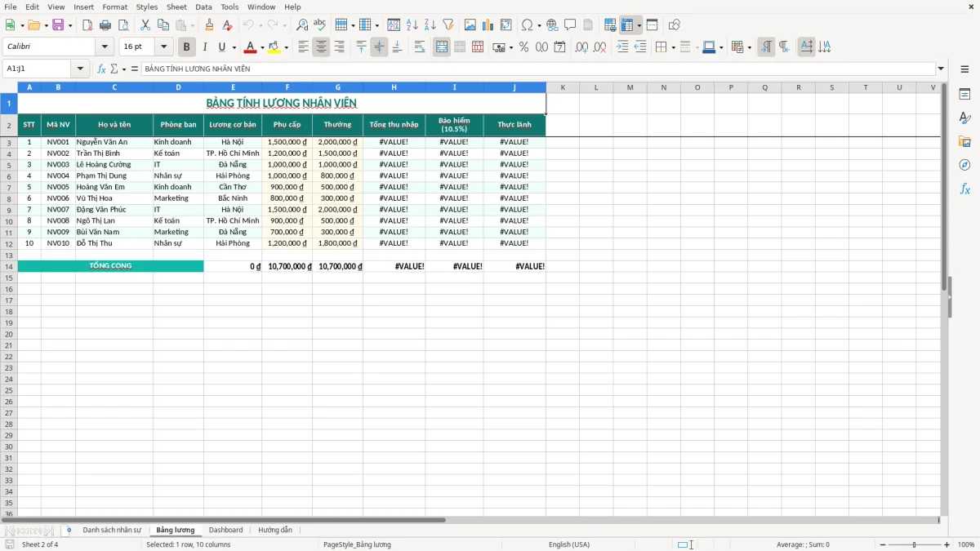This screenshot has width=980, height=551.
Task: Expand the Calibri font name dropdown
Action: (x=105, y=47)
